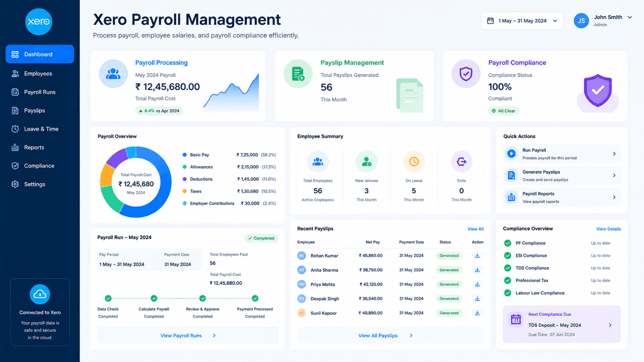Click the Payroll Processing people icon
Screen dimensions: 644x362
pos(113,74)
